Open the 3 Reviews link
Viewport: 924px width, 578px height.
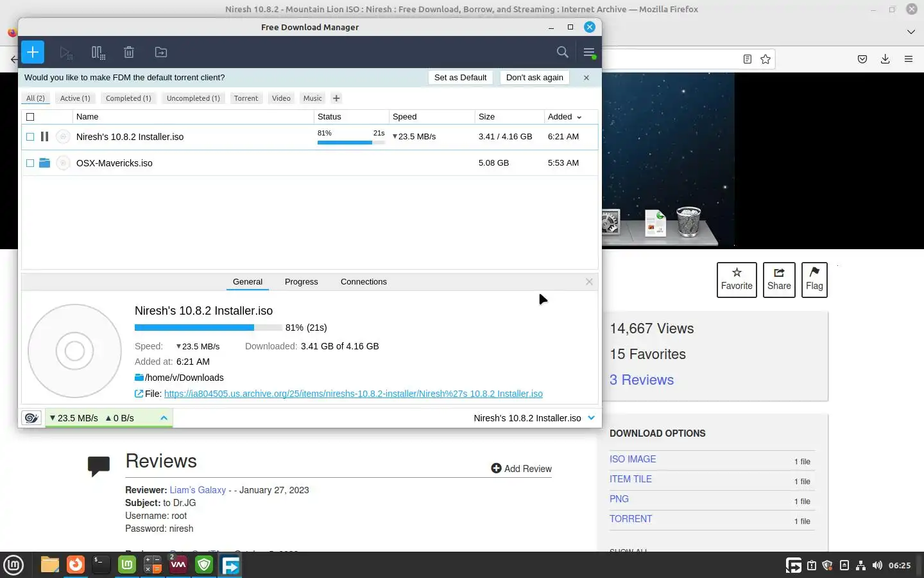642,380
